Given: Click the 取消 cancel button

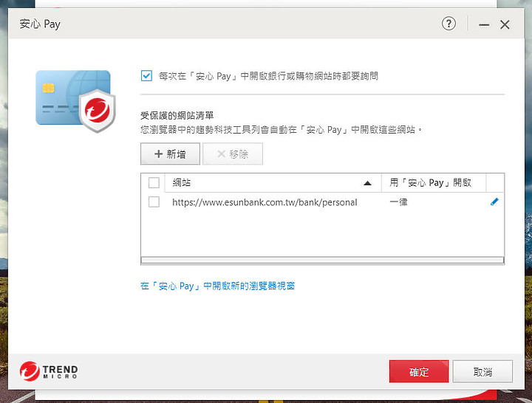Looking at the screenshot, I should (x=482, y=371).
